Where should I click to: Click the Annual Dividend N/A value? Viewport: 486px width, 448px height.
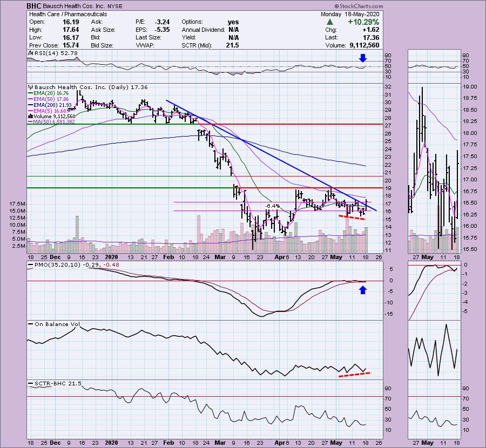234,30
